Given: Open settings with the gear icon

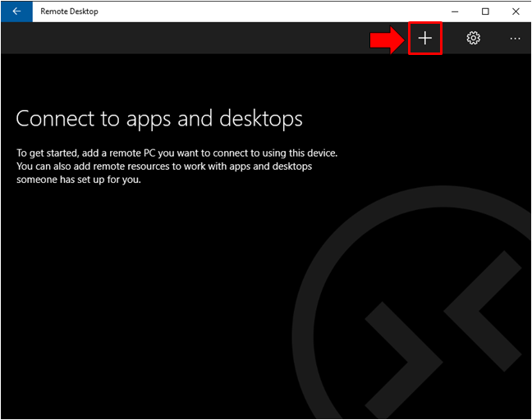Looking at the screenshot, I should tap(474, 38).
